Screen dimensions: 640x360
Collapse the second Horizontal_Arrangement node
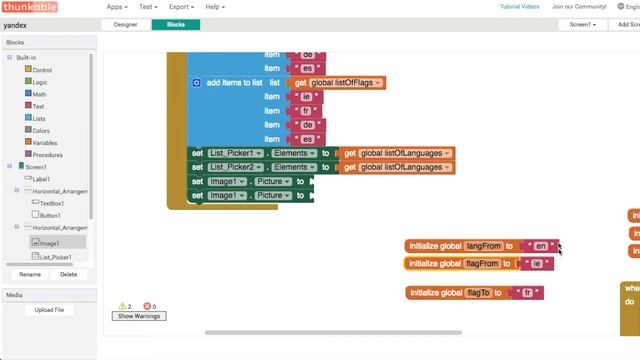click(x=17, y=227)
